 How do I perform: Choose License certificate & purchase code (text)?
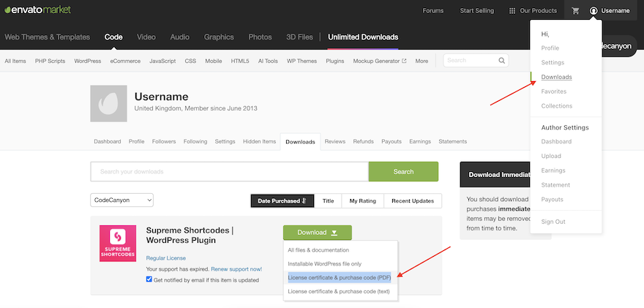click(340, 292)
